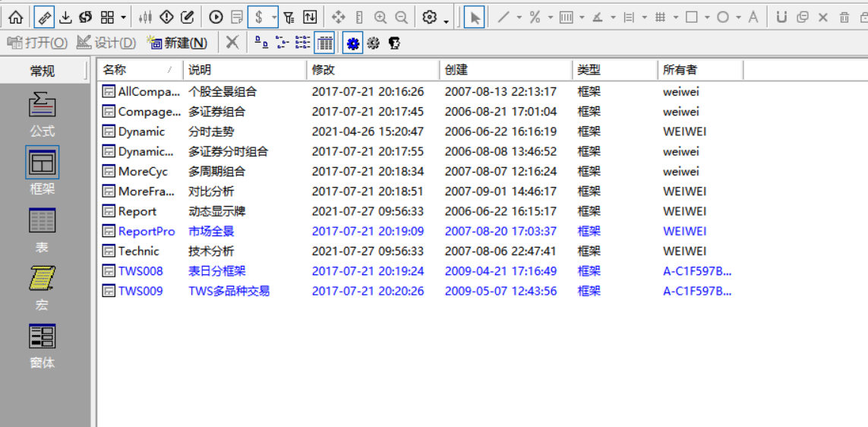Expand the percent tool dropdown arrow
868x427 pixels.
[551, 17]
